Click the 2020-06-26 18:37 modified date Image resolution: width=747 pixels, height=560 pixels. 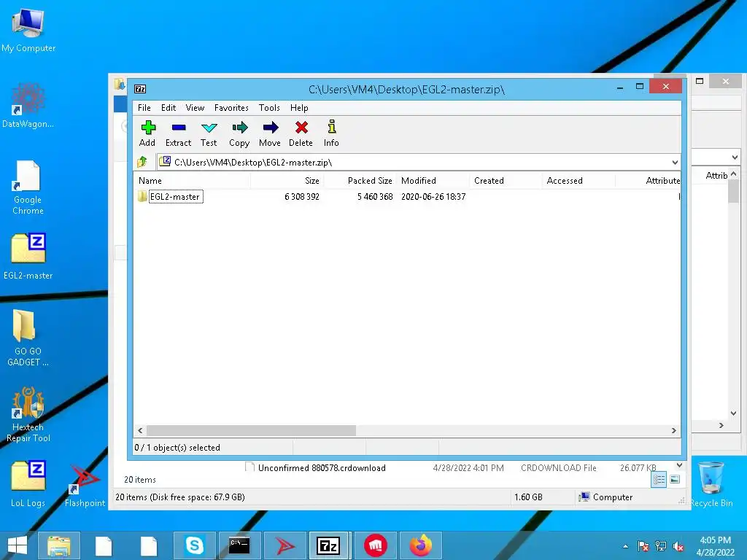(433, 197)
